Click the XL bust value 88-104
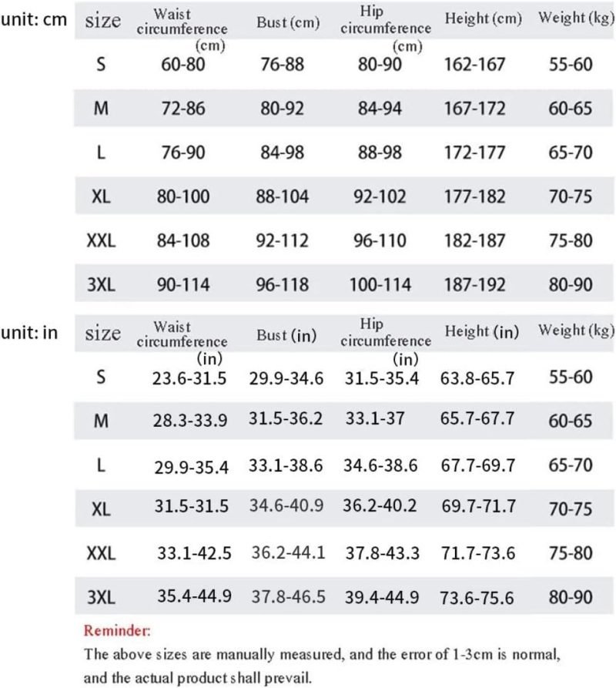Image resolution: width=616 pixels, height=688 pixels. pyautogui.click(x=282, y=196)
